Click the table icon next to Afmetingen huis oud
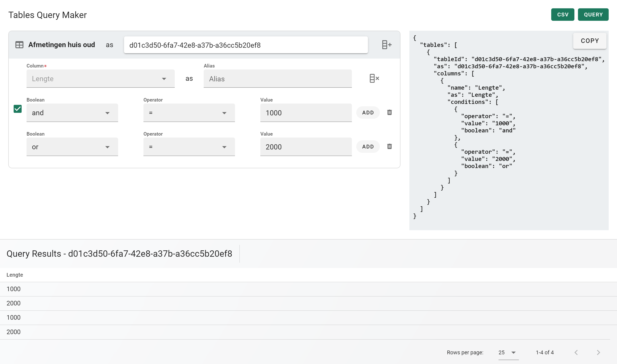The image size is (617, 364). pos(19,45)
